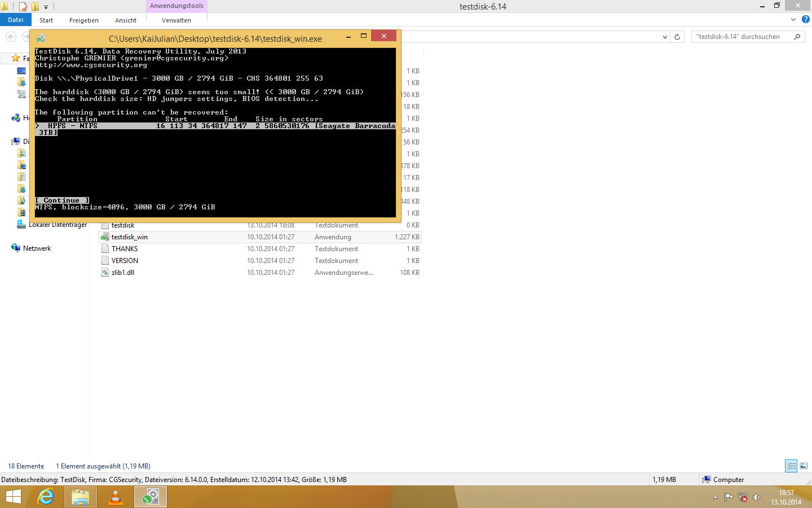Select the testdisk_win application file
Viewport: 812px width, 508px height.
[x=260, y=237]
